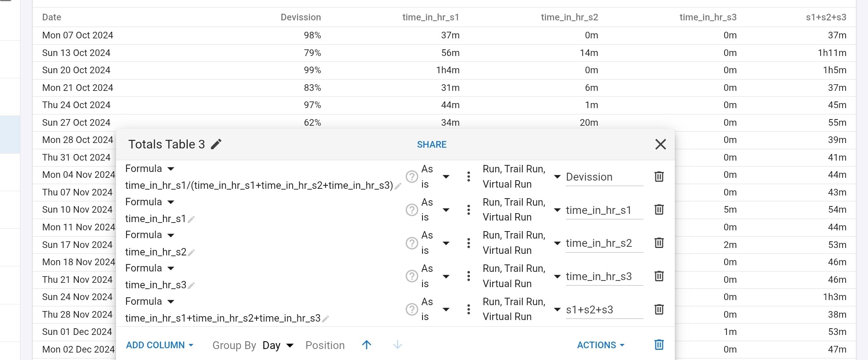Edit the time_in_hr_s1 formula pencil icon
This screenshot has height=360, width=868.
pos(191,219)
